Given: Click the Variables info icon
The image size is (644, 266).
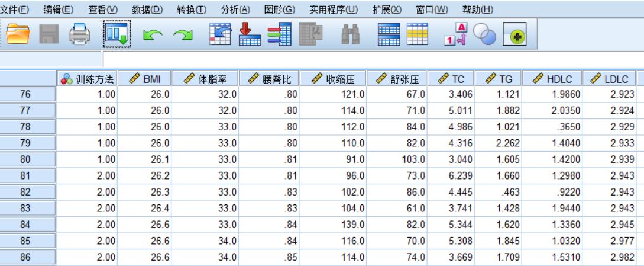Looking at the screenshot, I should 279,34.
